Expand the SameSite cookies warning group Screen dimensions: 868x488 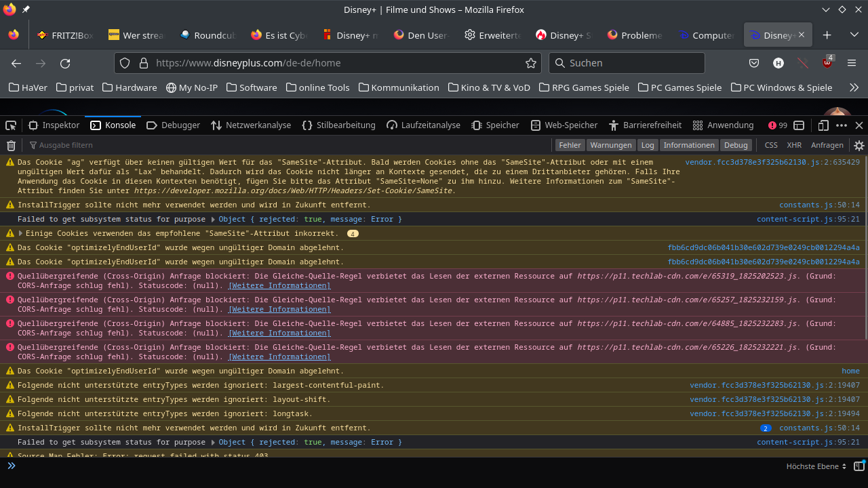click(20, 233)
